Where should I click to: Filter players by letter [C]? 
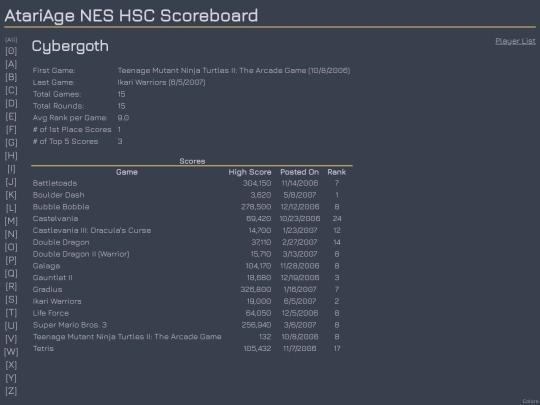click(x=11, y=90)
